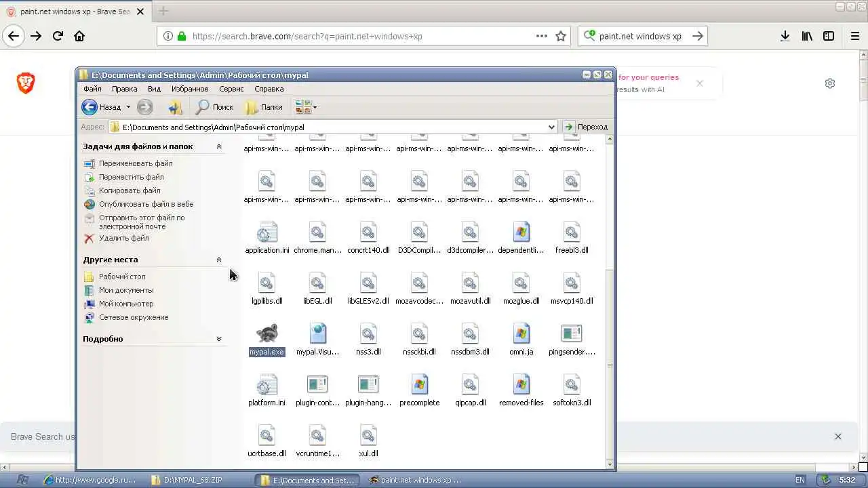This screenshot has height=488, width=868.
Task: Click Explorer's Up folder toolbar icon
Action: tap(175, 107)
